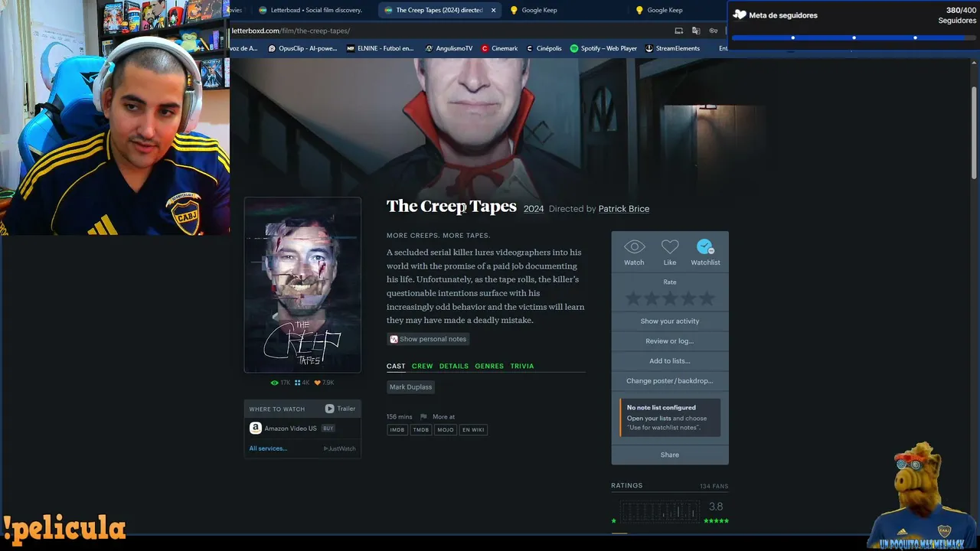Open the All services link
The height and width of the screenshot is (551, 980).
click(x=268, y=448)
